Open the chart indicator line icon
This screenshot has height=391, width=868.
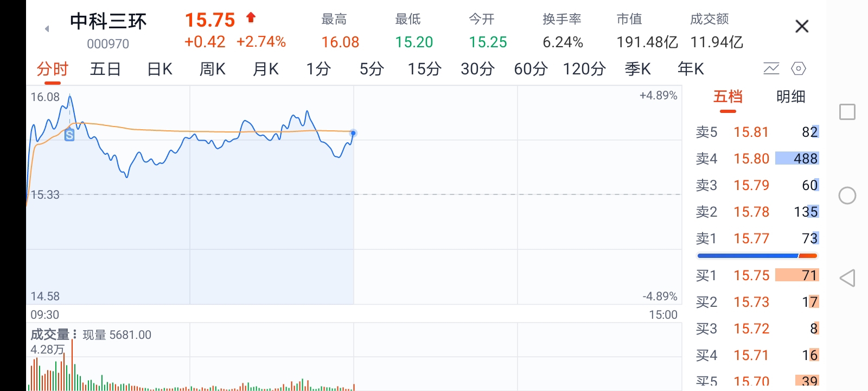pos(771,69)
